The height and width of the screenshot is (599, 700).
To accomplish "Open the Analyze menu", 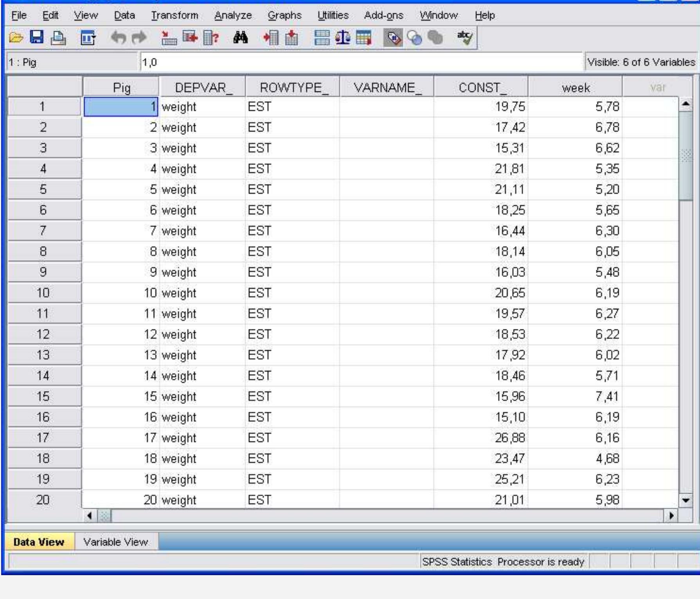I will 233,15.
